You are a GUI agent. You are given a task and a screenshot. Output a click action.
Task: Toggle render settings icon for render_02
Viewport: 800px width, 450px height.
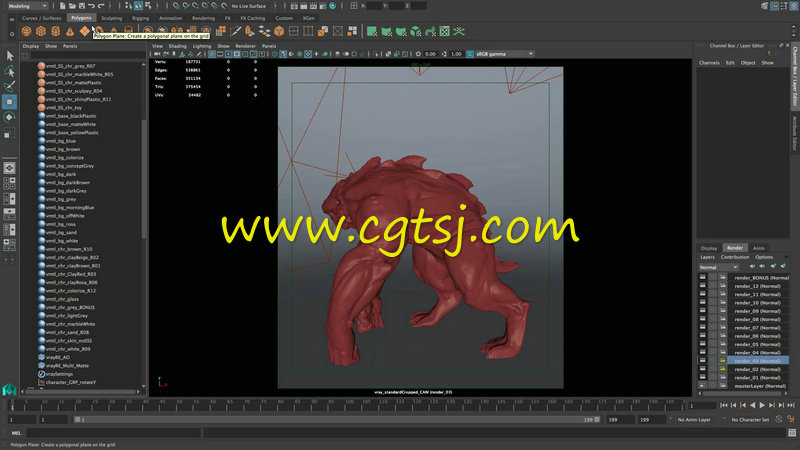722,369
